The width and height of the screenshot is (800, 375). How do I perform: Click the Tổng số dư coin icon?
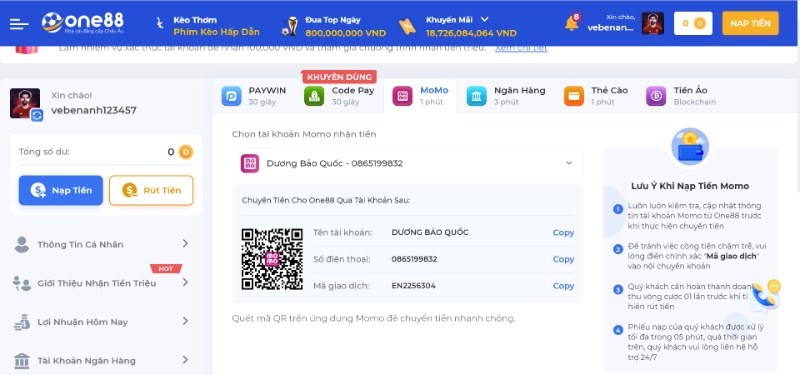(x=186, y=152)
